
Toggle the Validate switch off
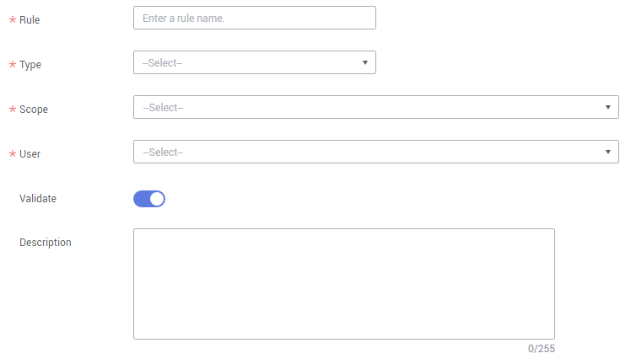click(x=149, y=199)
